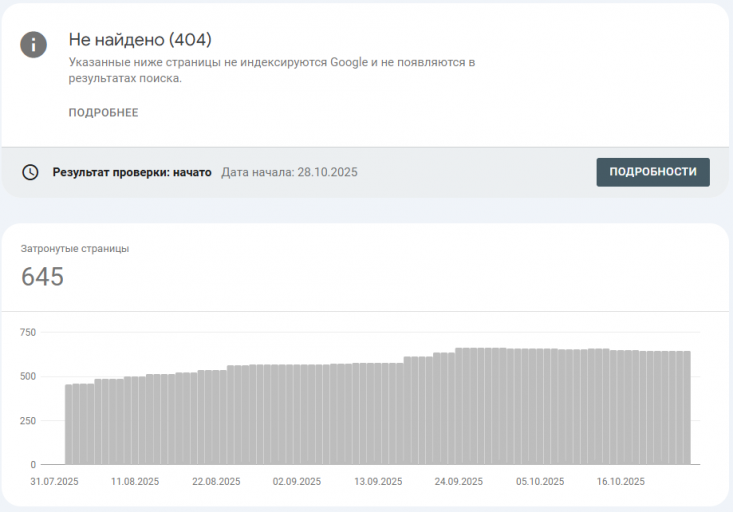Screen dimensions: 733x512
Task: Click the 250 y-axis label
Action: click(x=28, y=421)
